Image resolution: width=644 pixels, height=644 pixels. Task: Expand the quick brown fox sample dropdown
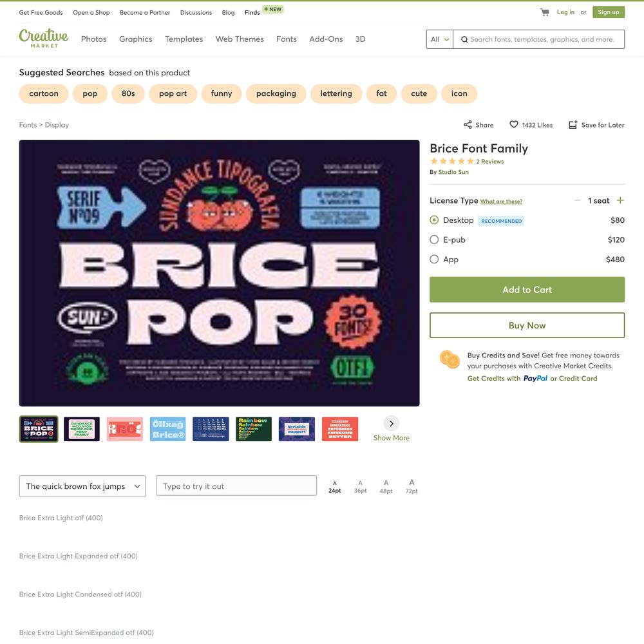(82, 486)
